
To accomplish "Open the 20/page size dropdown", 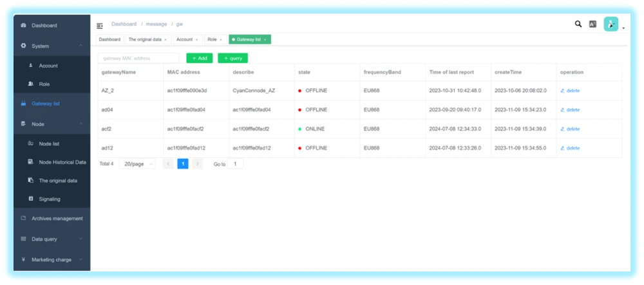I will [x=137, y=164].
